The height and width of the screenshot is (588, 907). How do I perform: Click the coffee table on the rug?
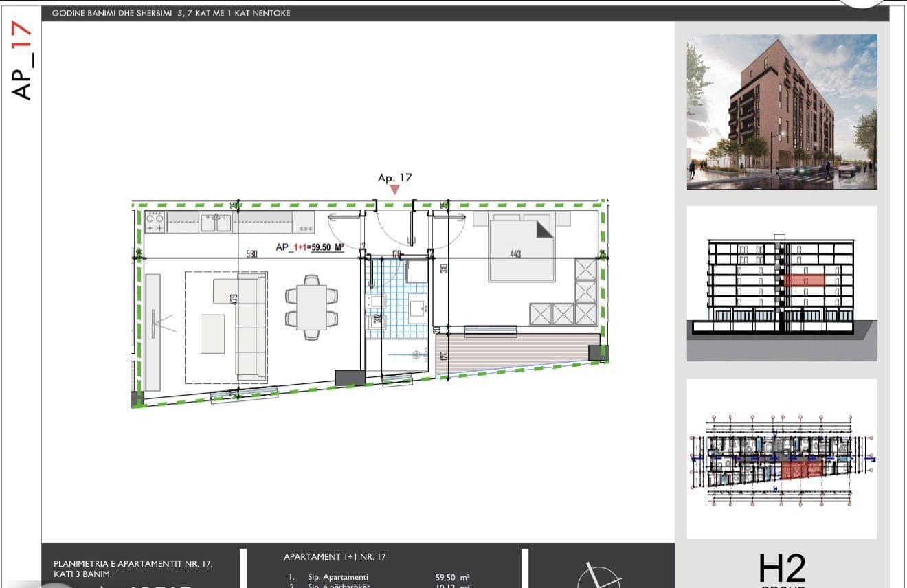[x=213, y=334]
